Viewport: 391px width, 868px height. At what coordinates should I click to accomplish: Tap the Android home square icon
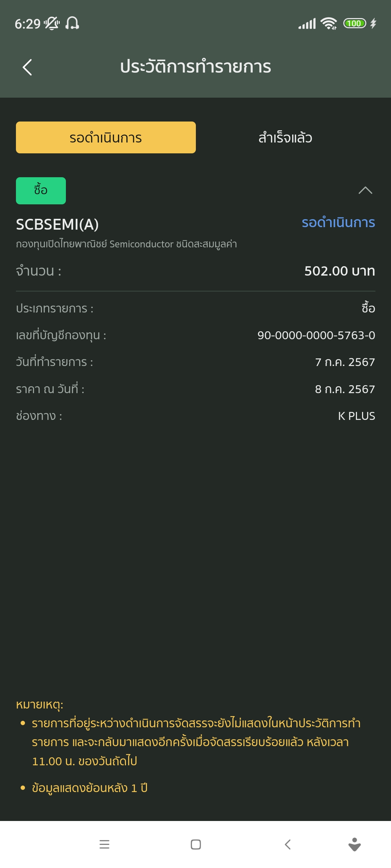pyautogui.click(x=196, y=844)
